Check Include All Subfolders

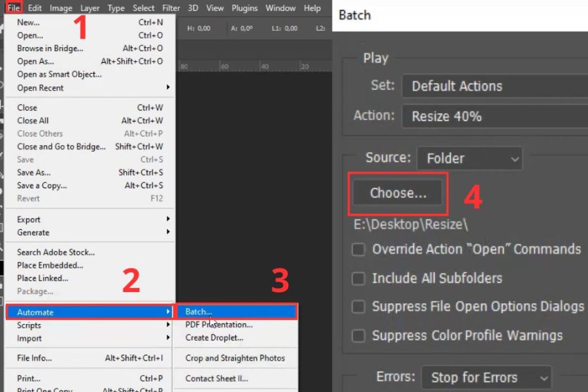358,278
